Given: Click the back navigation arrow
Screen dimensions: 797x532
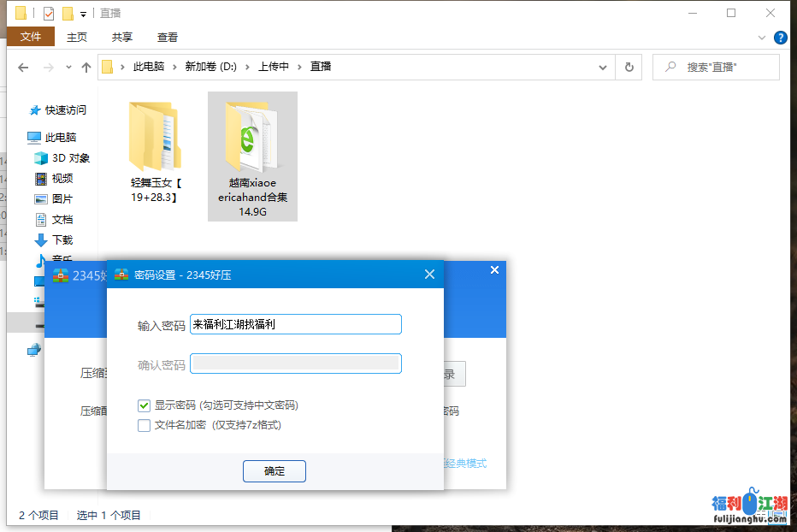Looking at the screenshot, I should [x=23, y=67].
